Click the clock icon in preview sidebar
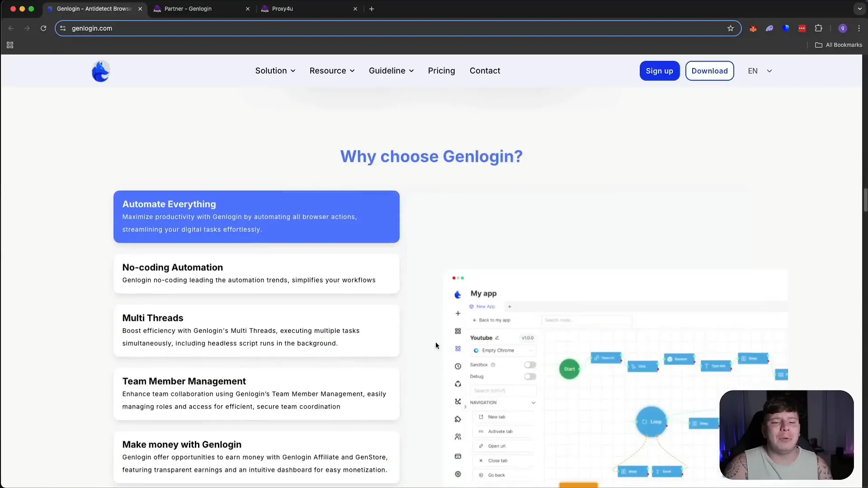Image resolution: width=868 pixels, height=488 pixels. [x=458, y=366]
